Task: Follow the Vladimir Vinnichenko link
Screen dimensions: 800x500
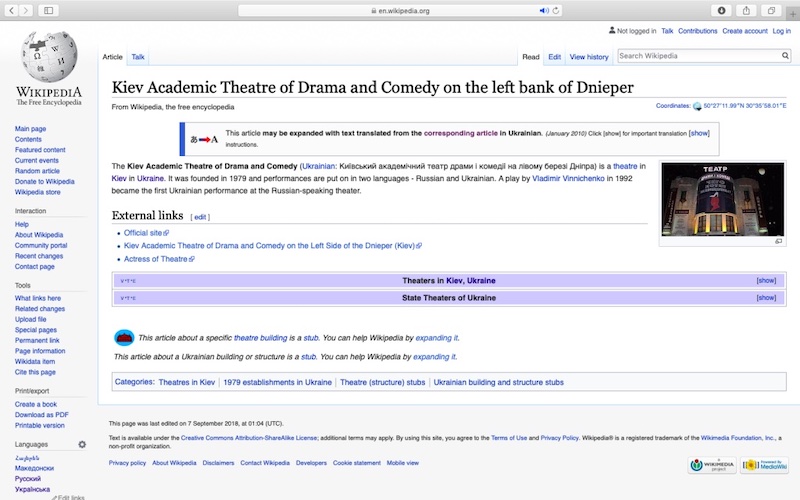Action: (568, 178)
